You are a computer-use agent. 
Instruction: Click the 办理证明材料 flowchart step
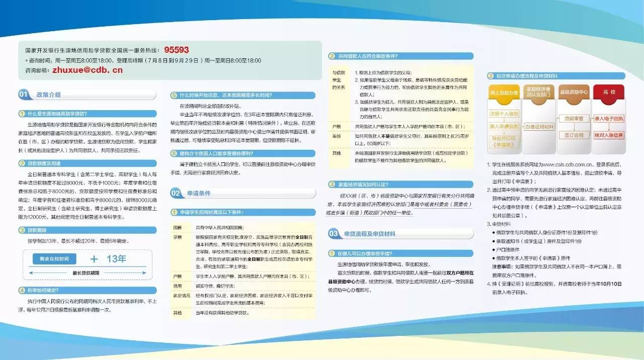point(539,126)
